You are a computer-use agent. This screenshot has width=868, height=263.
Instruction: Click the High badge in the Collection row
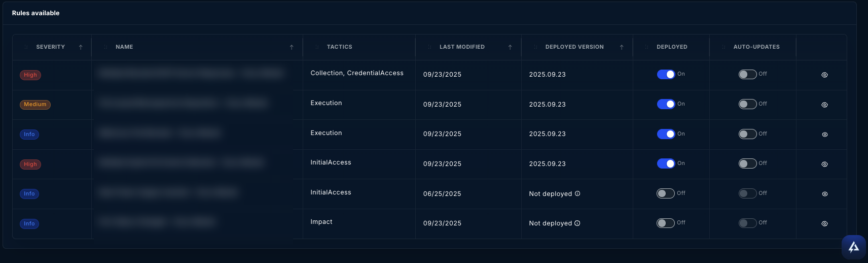[30, 75]
